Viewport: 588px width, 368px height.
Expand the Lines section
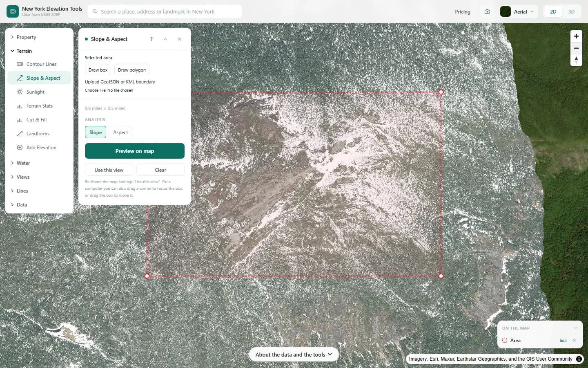pos(39,191)
